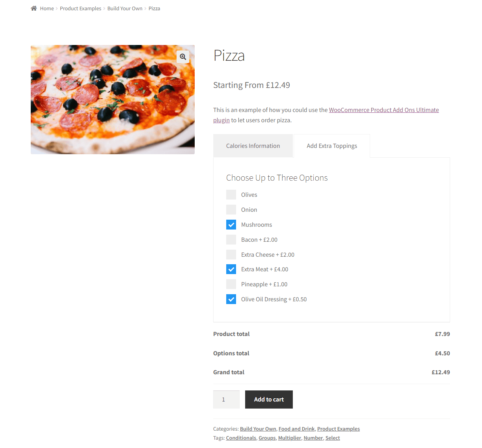Switch to the Calories Information tab

pyautogui.click(x=253, y=146)
